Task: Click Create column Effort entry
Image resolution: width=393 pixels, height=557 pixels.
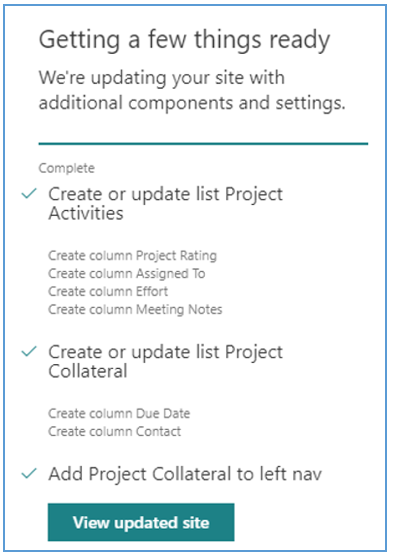Action: coord(108,291)
